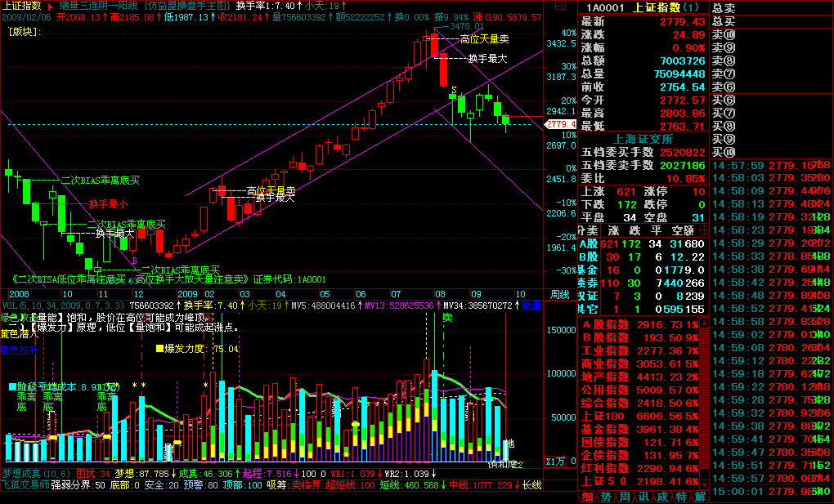The width and height of the screenshot is (834, 504).
Task: Select the 工业指数 row
Action: pyautogui.click(x=640, y=350)
